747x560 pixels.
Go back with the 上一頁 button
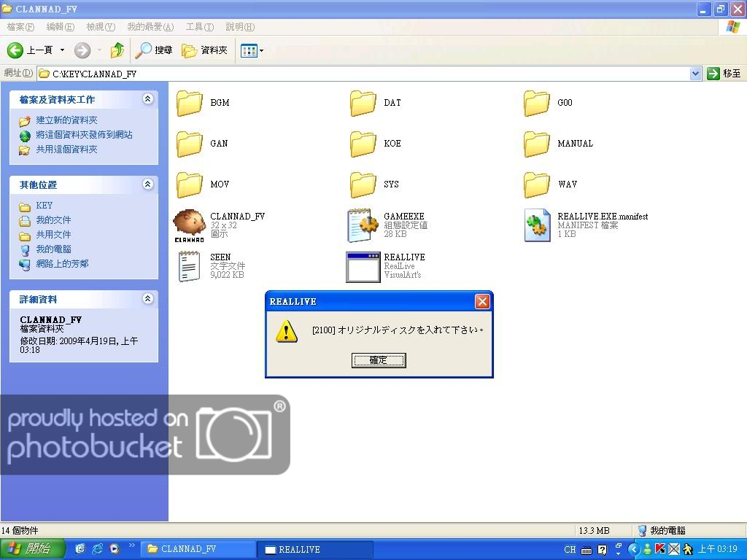click(29, 50)
